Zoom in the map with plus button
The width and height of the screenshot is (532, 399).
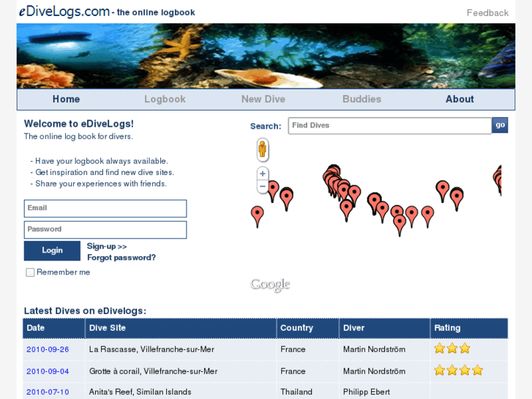click(x=263, y=174)
